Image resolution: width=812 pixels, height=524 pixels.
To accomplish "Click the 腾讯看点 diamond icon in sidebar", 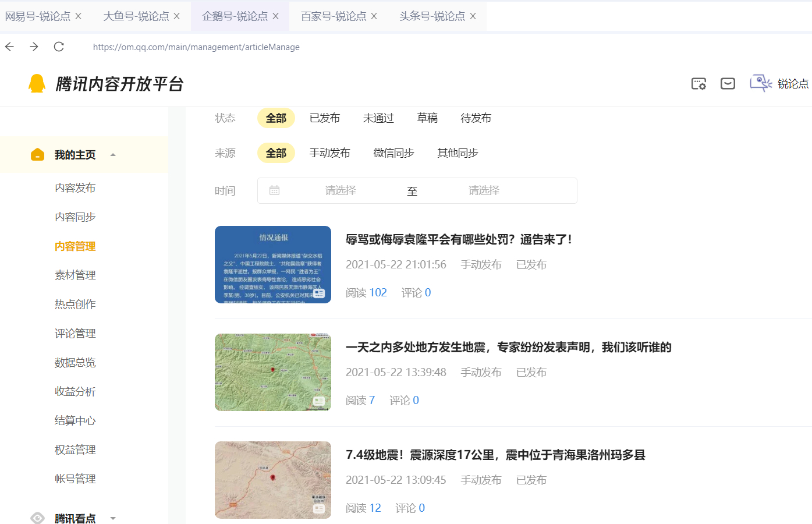I will (x=37, y=518).
